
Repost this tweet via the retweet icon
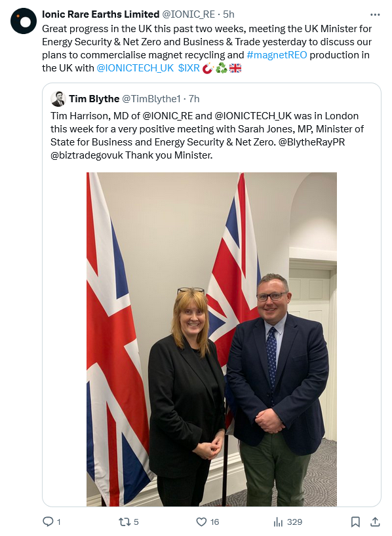pos(124,522)
